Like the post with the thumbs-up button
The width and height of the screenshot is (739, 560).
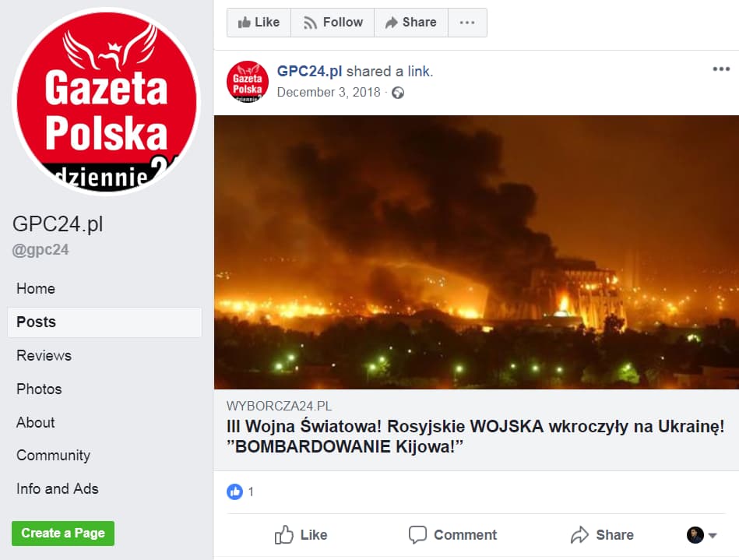[301, 534]
